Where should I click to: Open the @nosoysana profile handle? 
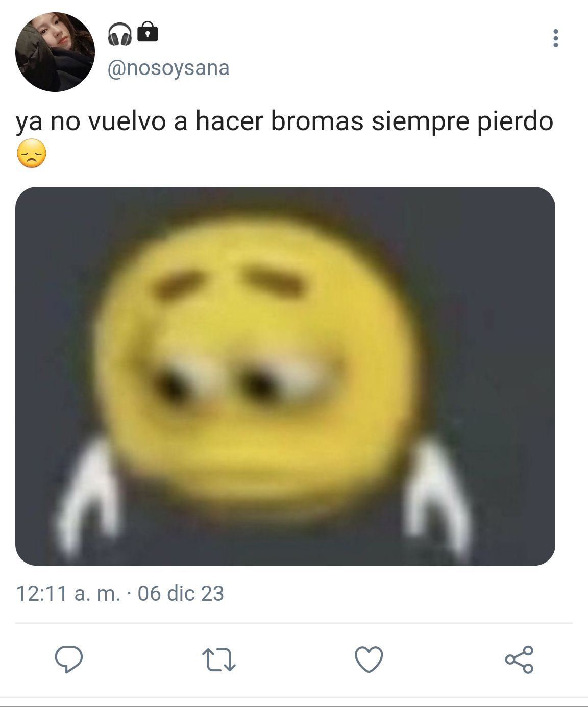pyautogui.click(x=168, y=68)
